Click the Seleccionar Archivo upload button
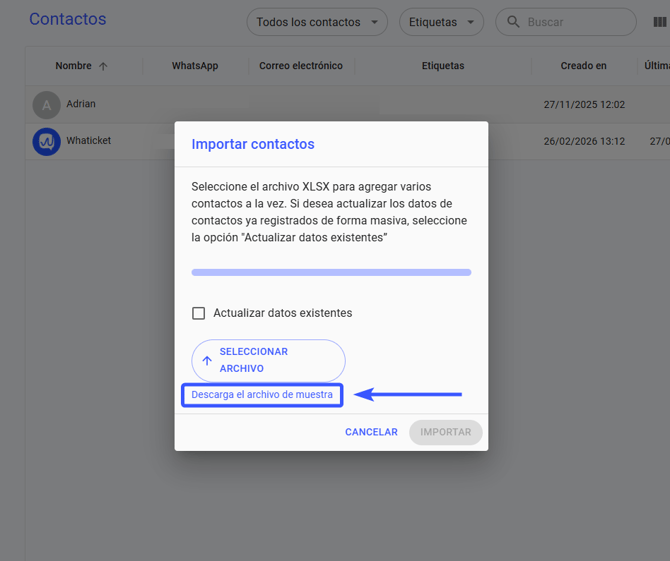The width and height of the screenshot is (670, 561). pos(268,360)
